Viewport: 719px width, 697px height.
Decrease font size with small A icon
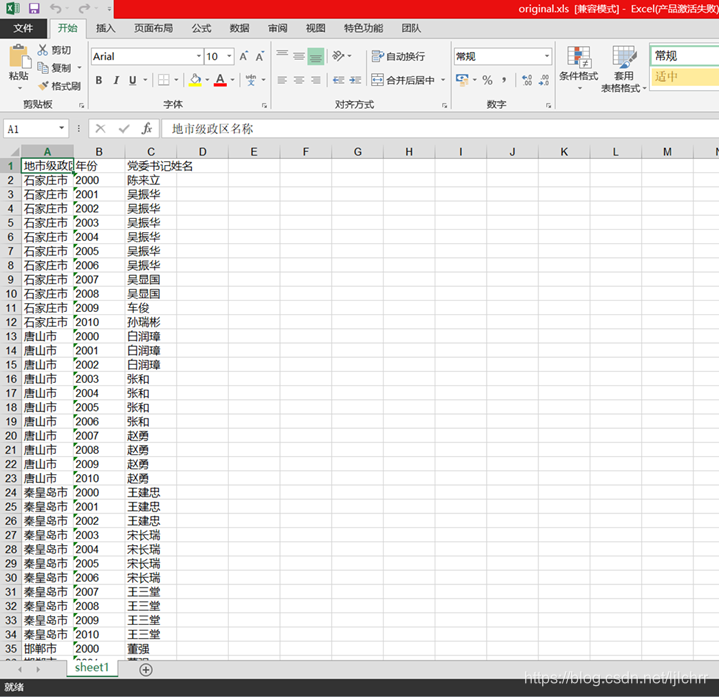(x=260, y=56)
